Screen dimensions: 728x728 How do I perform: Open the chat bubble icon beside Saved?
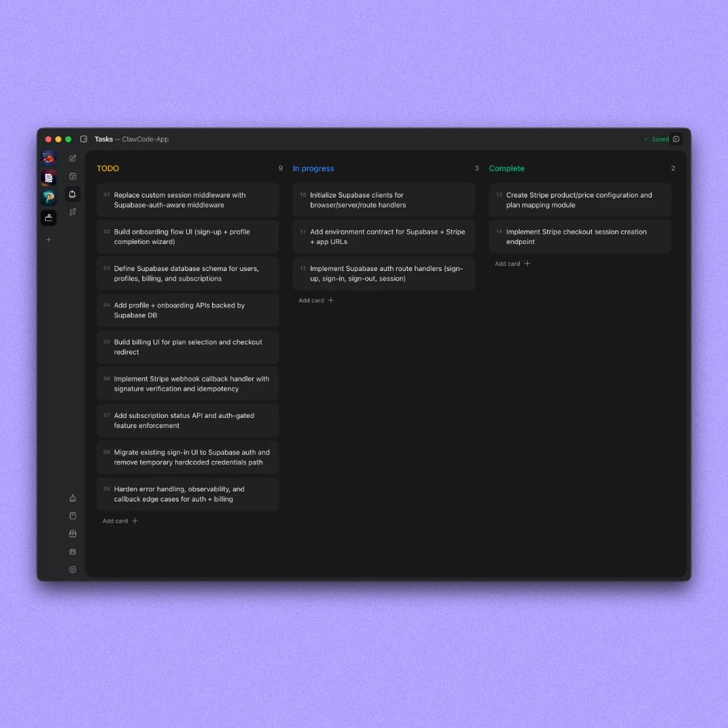coord(677,139)
